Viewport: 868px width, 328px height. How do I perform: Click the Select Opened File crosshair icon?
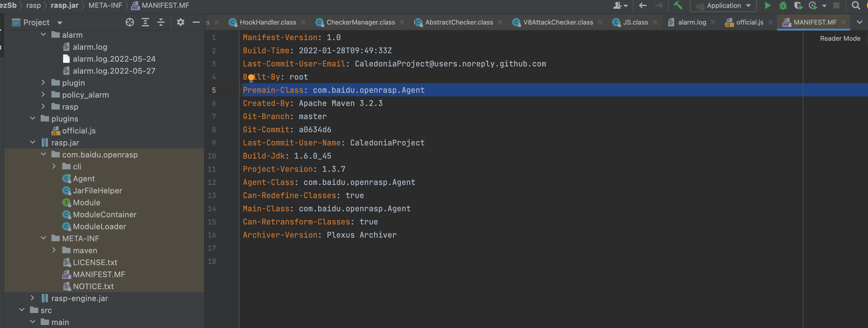(130, 22)
